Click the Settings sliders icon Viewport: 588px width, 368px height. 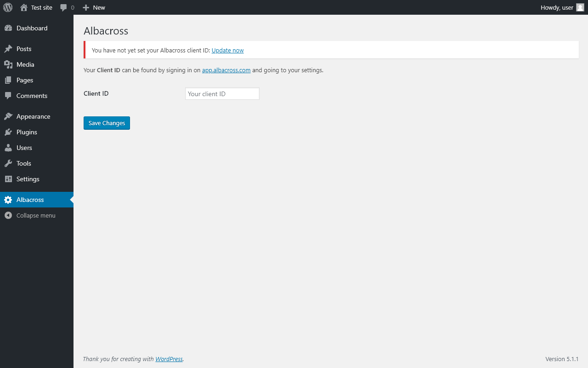8,179
